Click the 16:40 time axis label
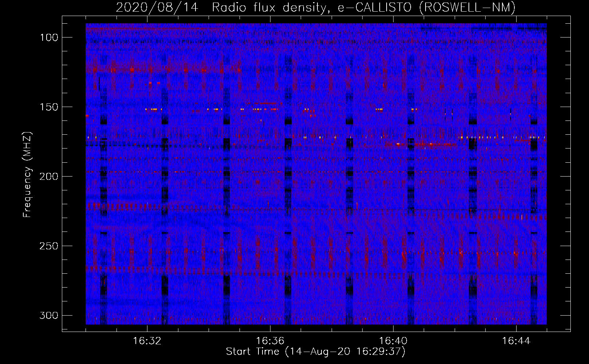The width and height of the screenshot is (589, 364). click(393, 341)
